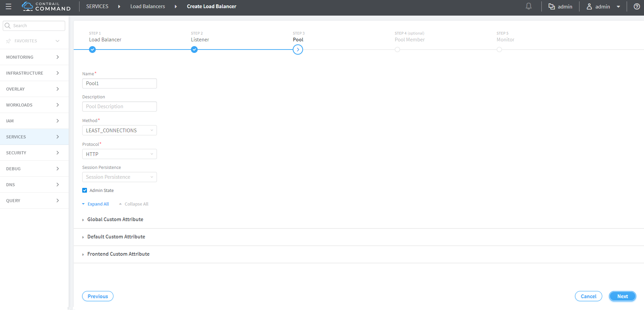Image resolution: width=644 pixels, height=310 pixels.
Task: Open the Workloads menu
Action: (34, 105)
